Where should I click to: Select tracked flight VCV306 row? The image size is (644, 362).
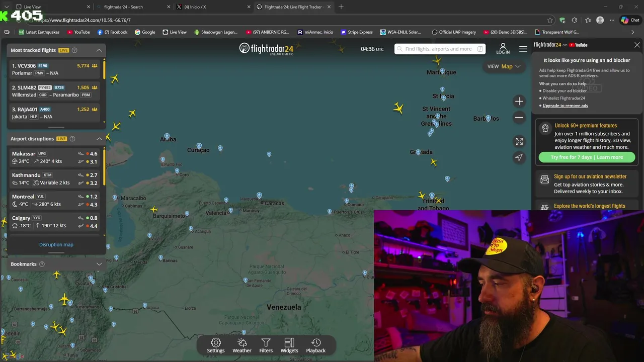55,69
